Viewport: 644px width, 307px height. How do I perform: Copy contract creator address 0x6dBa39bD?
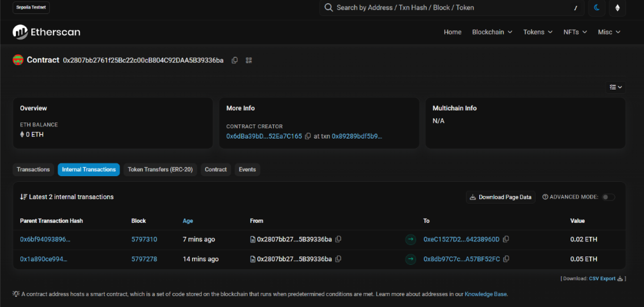click(x=308, y=136)
